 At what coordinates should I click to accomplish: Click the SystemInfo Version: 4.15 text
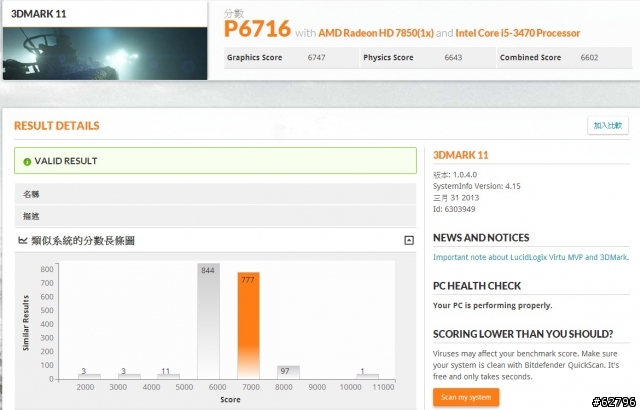pyautogui.click(x=477, y=186)
